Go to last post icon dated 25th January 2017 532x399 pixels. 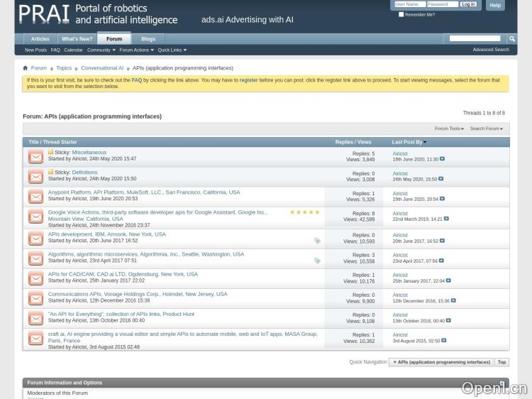[x=448, y=281]
